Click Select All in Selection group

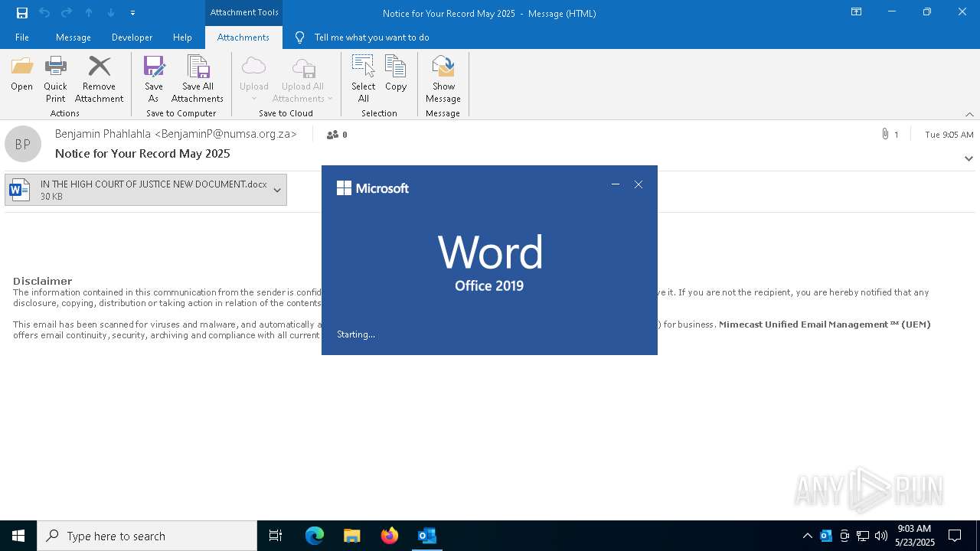click(363, 79)
